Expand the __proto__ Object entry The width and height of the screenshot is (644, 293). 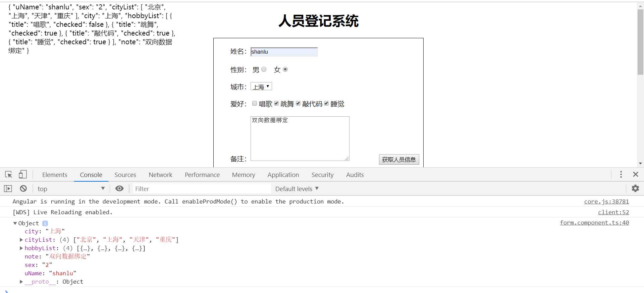click(21, 282)
